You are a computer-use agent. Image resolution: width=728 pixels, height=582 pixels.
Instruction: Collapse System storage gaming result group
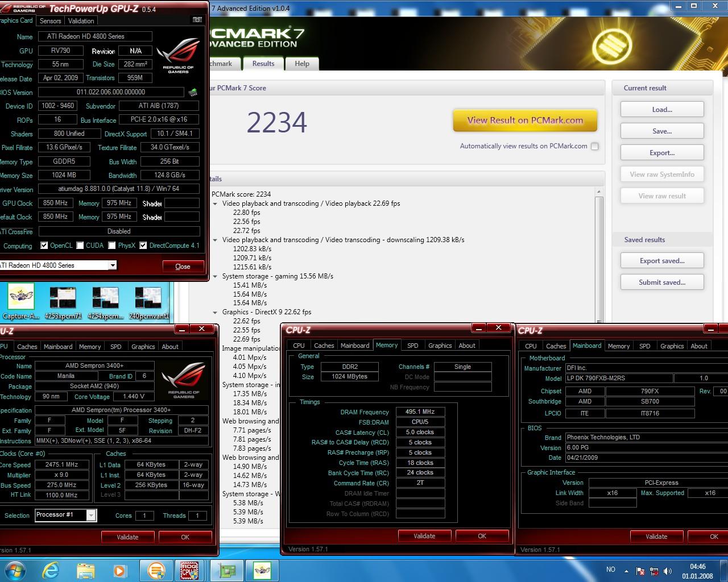[215, 276]
